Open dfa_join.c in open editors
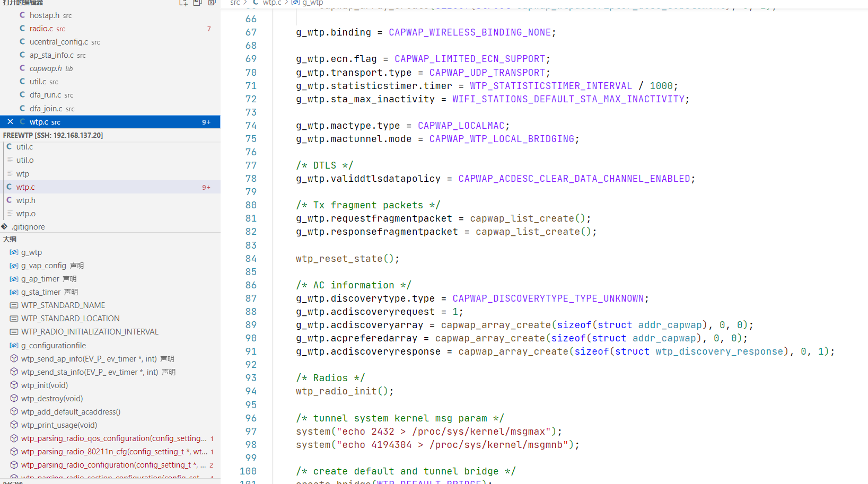Image resolution: width=868 pixels, height=484 pixels. pyautogui.click(x=110, y=109)
